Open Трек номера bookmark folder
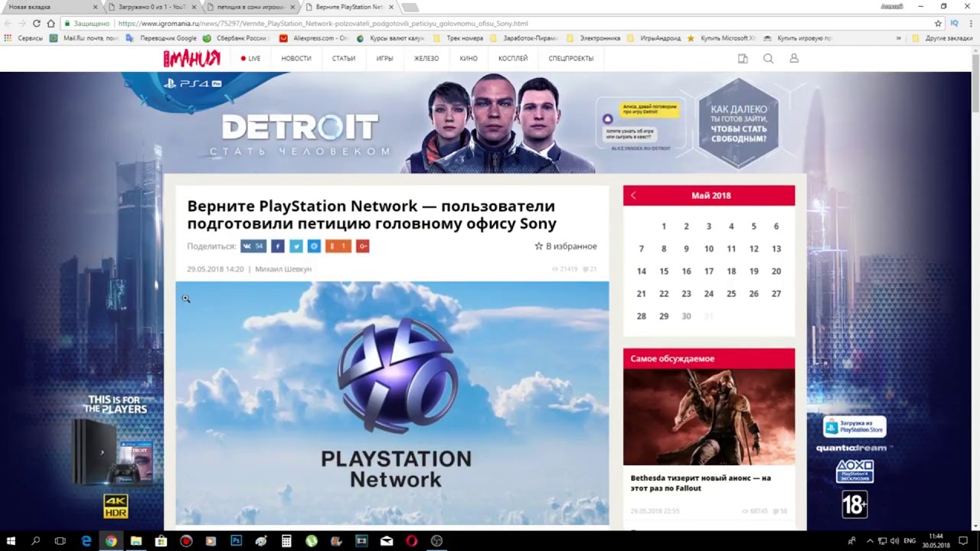 click(458, 37)
